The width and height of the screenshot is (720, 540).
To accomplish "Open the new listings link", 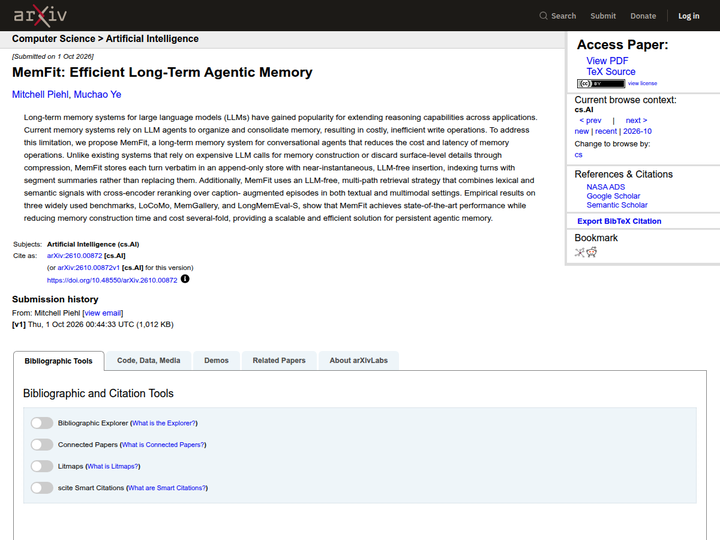I will (x=581, y=131).
